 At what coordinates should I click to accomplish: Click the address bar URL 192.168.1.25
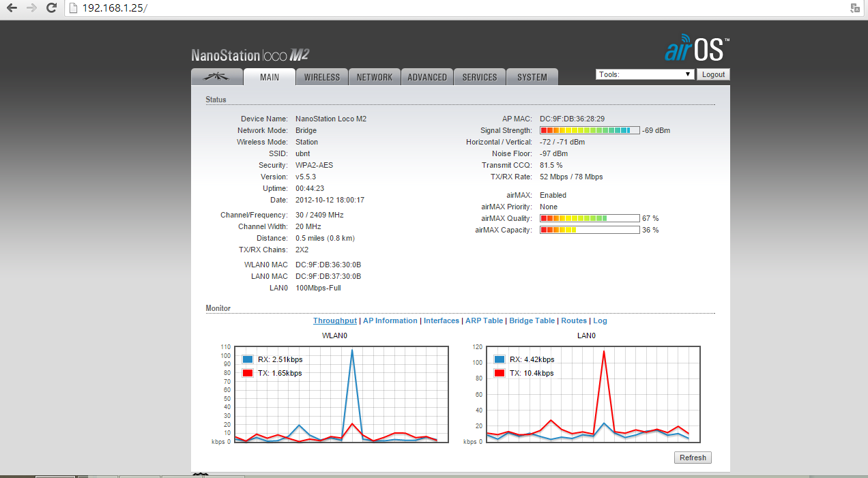tap(114, 8)
